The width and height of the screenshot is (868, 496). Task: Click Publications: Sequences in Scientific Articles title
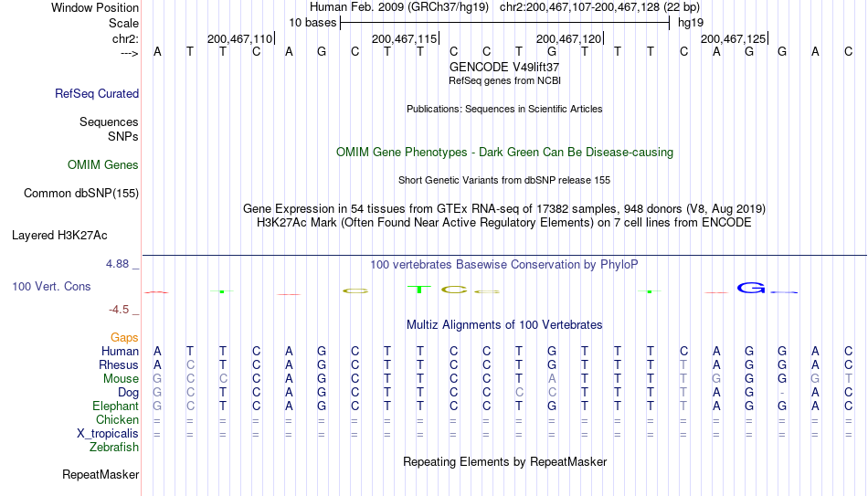[x=504, y=109]
